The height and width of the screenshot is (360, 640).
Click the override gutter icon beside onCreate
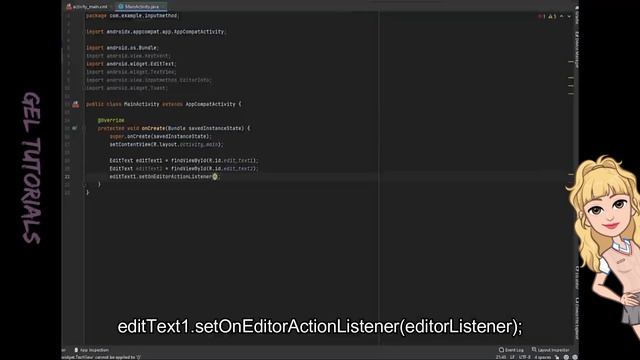click(x=74, y=128)
